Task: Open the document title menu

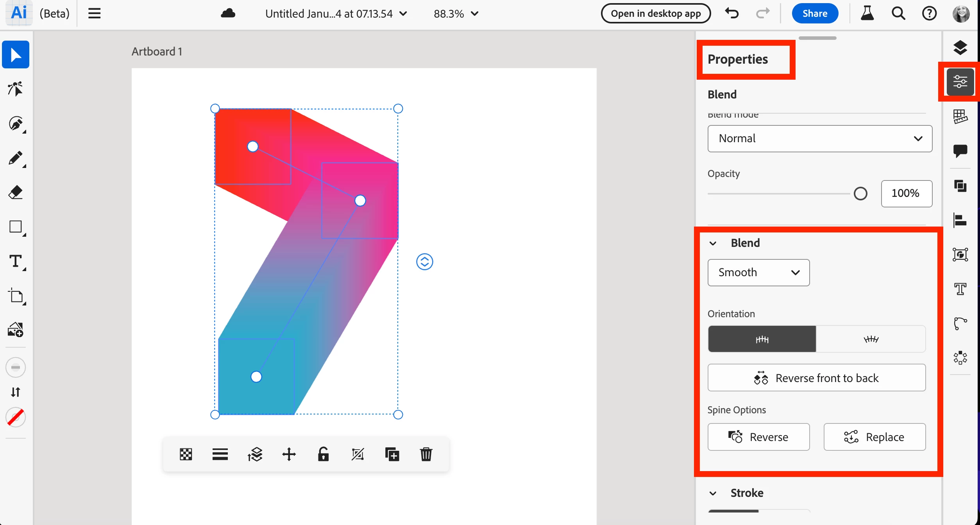Action: point(336,14)
